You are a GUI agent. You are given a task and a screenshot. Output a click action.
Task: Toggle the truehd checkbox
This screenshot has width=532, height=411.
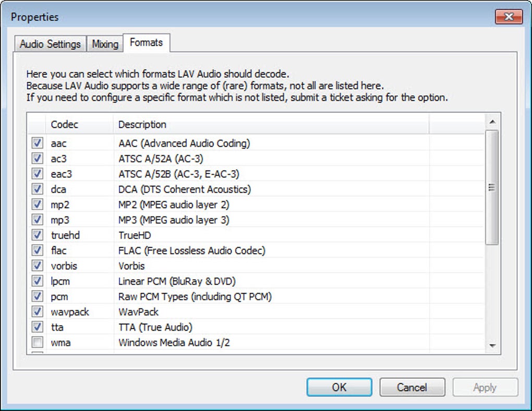click(38, 235)
